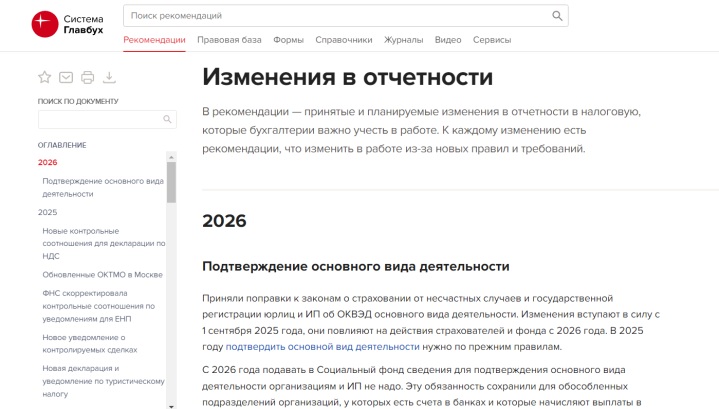Select the Видео menu item
Screen dimensions: 719x409
pos(448,40)
